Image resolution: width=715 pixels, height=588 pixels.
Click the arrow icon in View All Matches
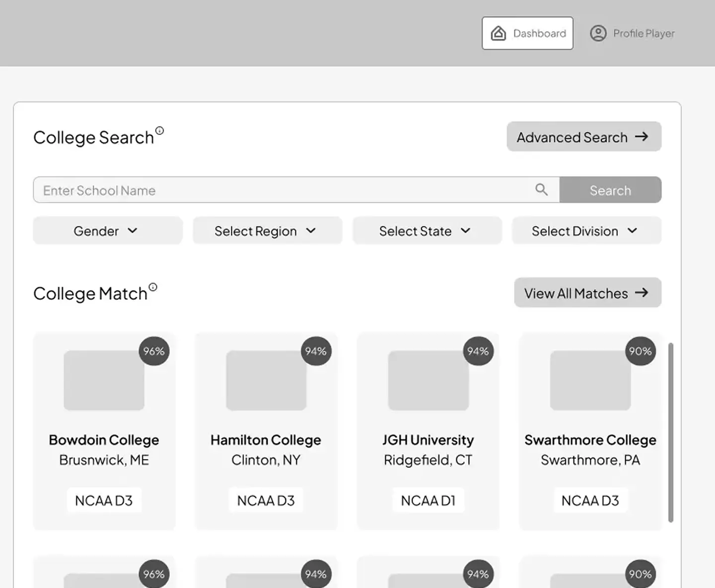tap(642, 293)
